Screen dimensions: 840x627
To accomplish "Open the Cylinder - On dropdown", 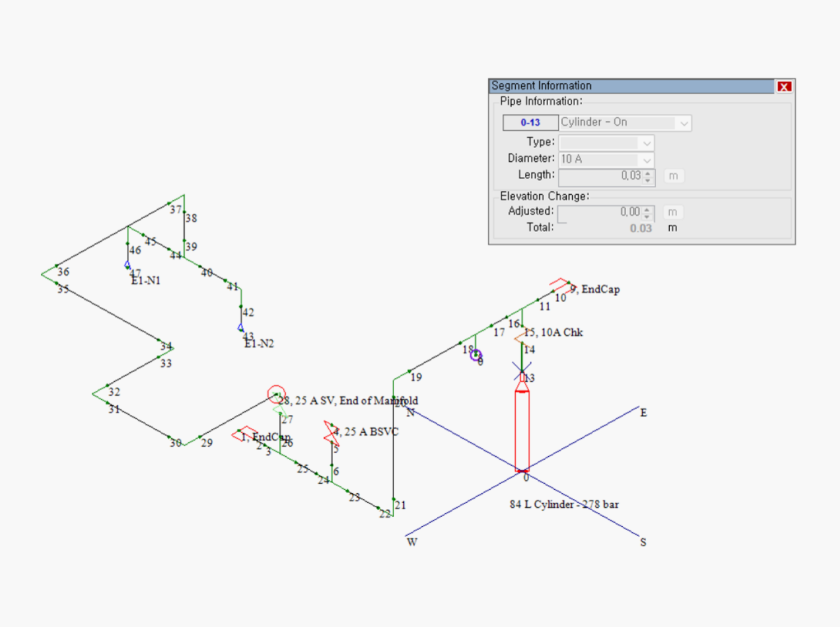I will pyautogui.click(x=684, y=123).
